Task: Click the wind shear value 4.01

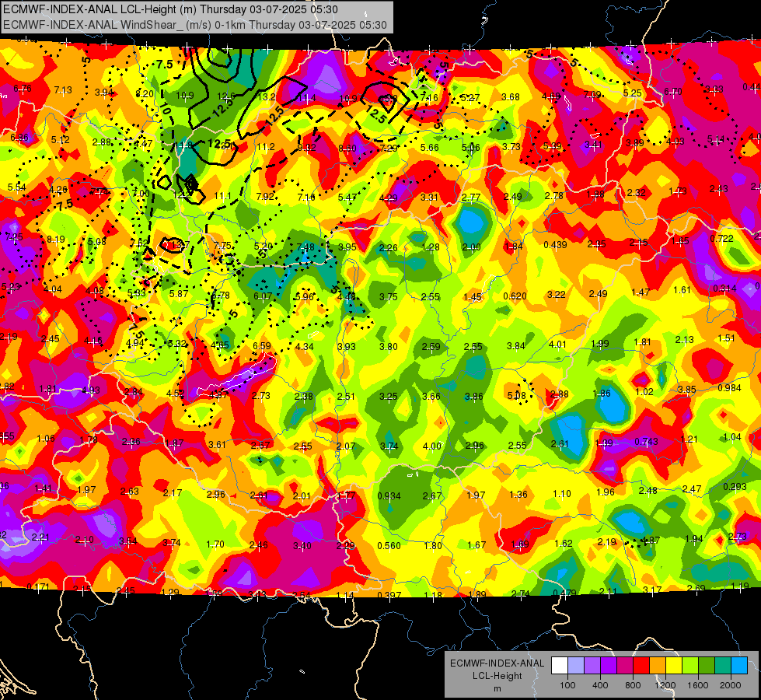Action: coord(557,344)
